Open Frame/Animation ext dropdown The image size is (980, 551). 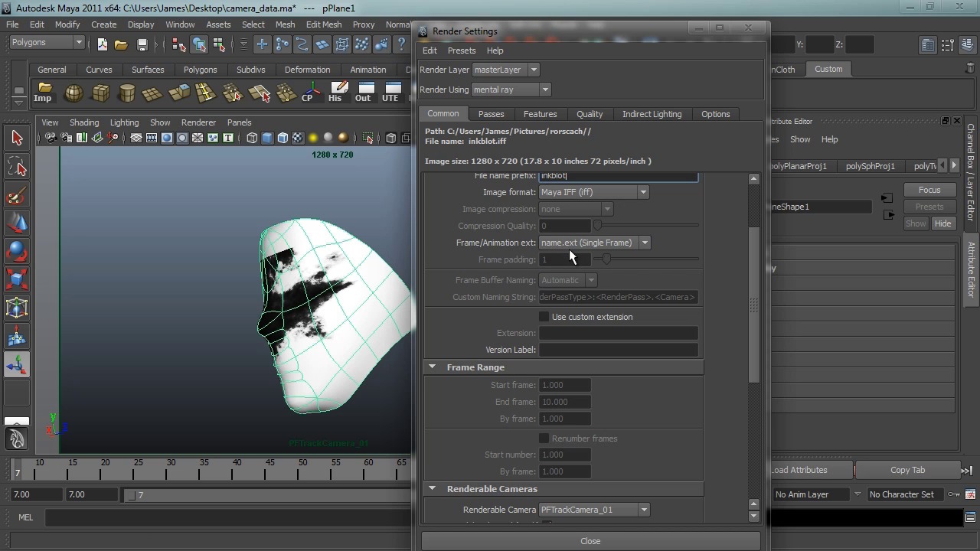[x=594, y=243]
